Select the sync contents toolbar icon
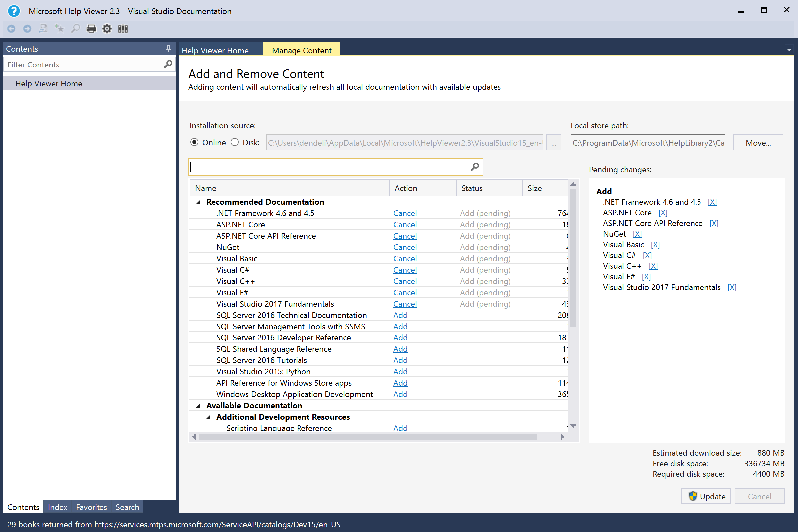798x532 pixels. click(x=43, y=29)
